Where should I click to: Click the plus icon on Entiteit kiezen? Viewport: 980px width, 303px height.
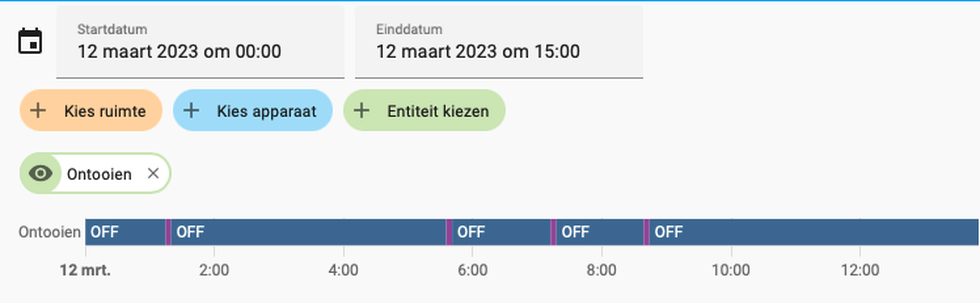coord(361,110)
